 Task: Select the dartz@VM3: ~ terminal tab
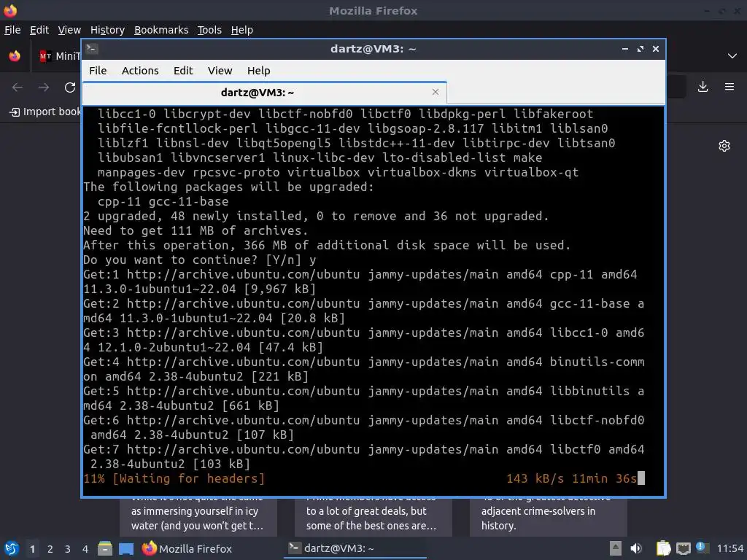tap(264, 93)
